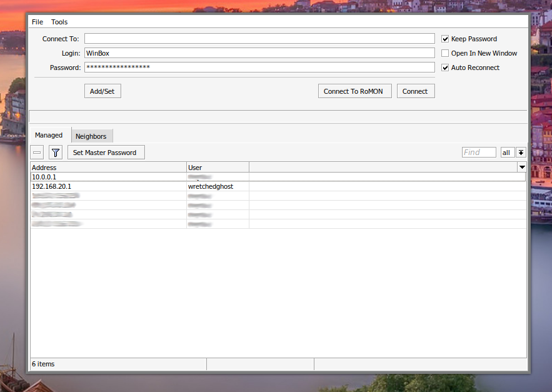552x392 pixels.
Task: Enable Open In New Window checkbox
Action: pos(446,53)
